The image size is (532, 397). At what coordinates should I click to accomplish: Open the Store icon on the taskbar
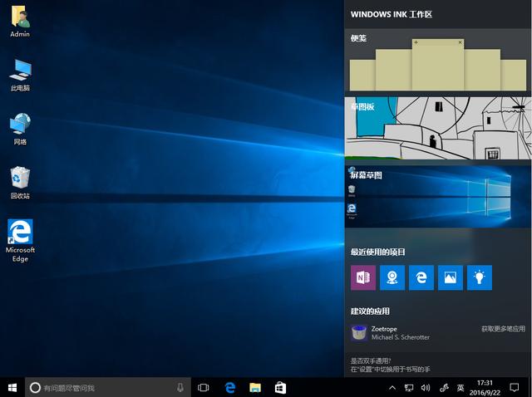coord(280,388)
